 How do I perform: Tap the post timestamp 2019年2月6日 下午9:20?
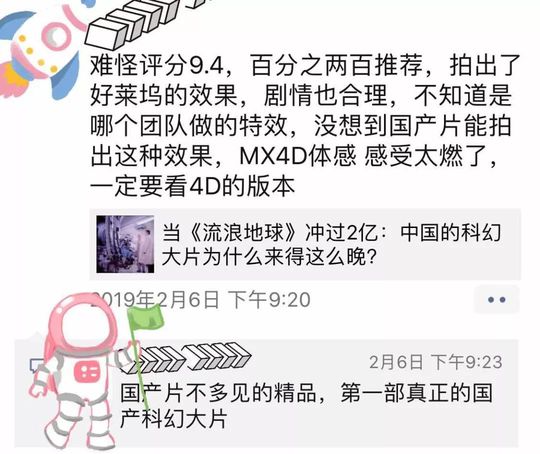click(200, 300)
